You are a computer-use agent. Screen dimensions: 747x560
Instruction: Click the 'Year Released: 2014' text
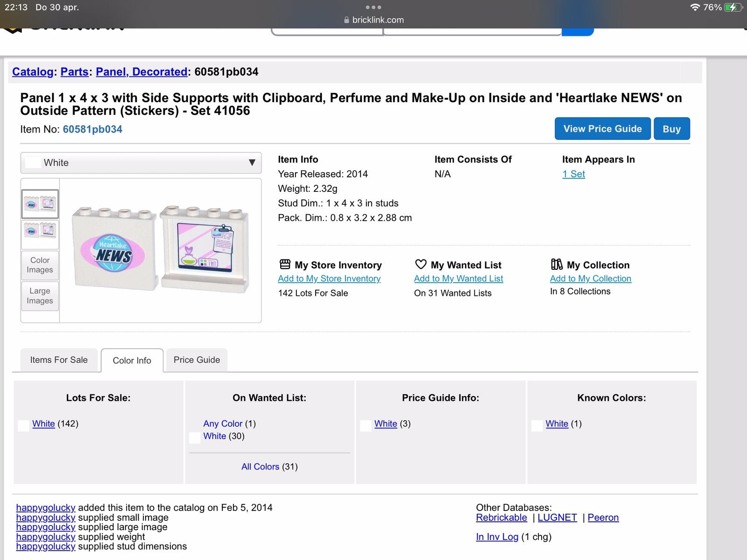(x=323, y=174)
